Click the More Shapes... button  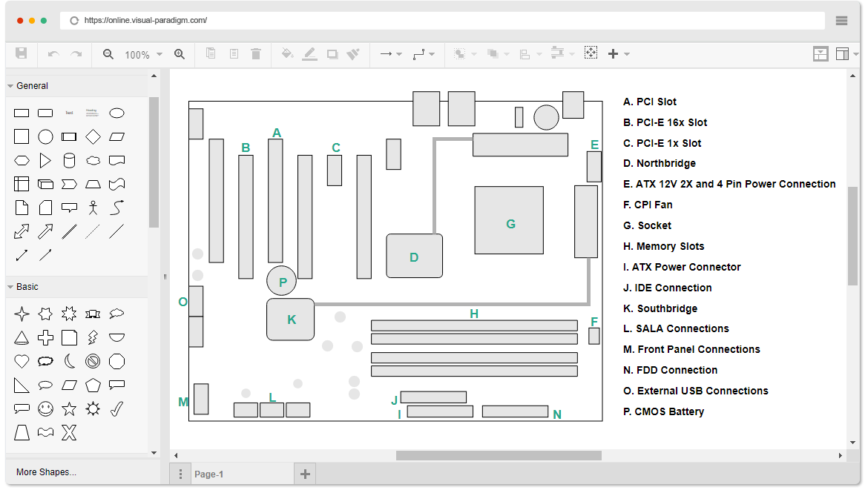[x=46, y=472]
